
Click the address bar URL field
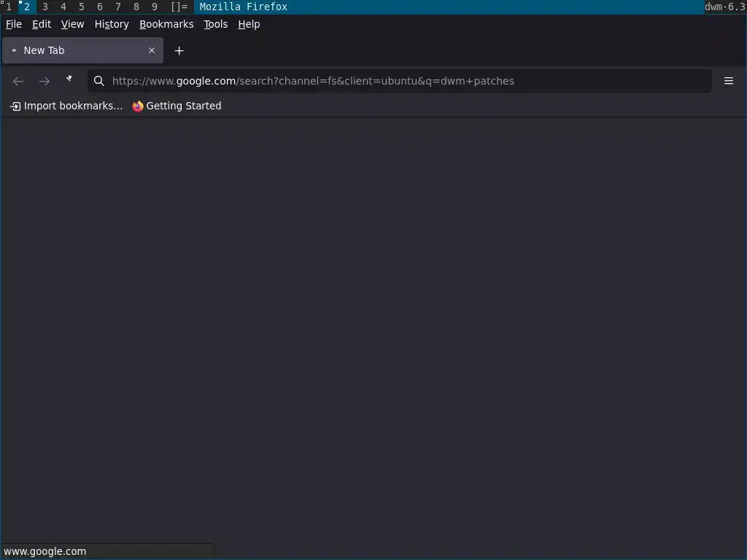399,81
